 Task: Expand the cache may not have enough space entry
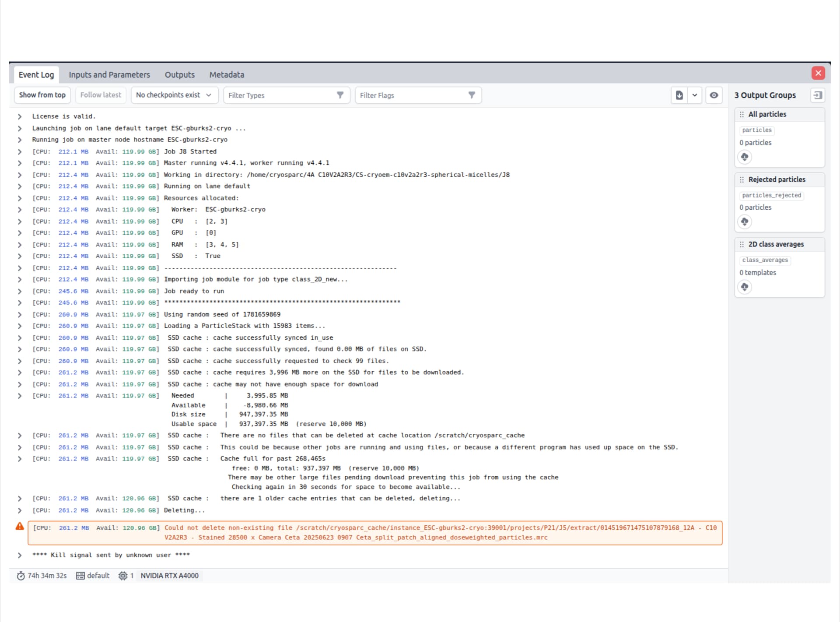point(20,384)
